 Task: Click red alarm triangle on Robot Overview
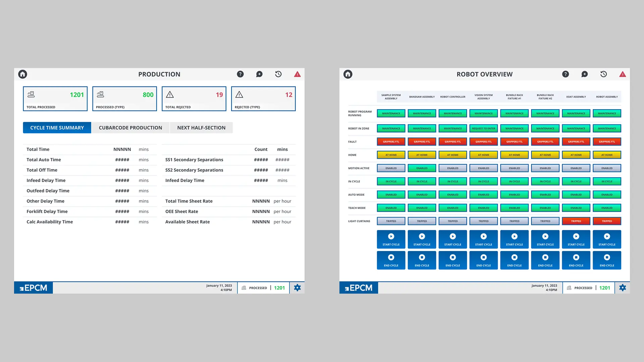623,74
